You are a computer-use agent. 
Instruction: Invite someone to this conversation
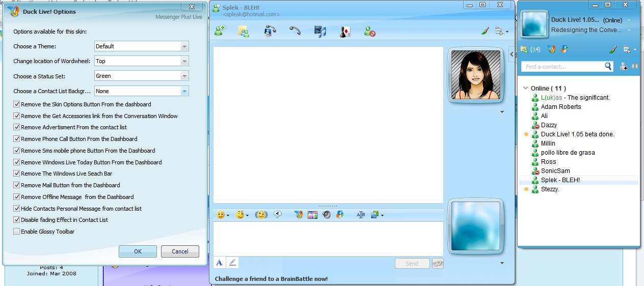220,31
